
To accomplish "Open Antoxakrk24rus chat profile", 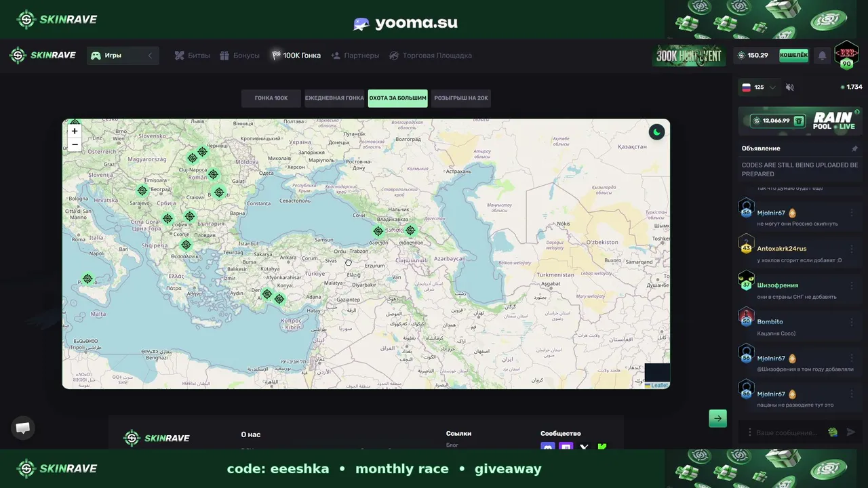I will tap(781, 248).
